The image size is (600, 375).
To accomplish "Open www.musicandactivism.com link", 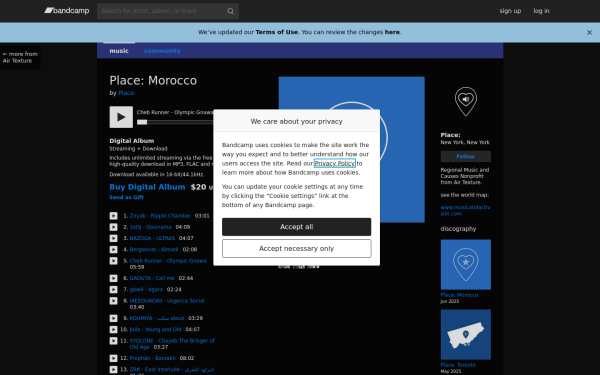I will click(x=465, y=210).
